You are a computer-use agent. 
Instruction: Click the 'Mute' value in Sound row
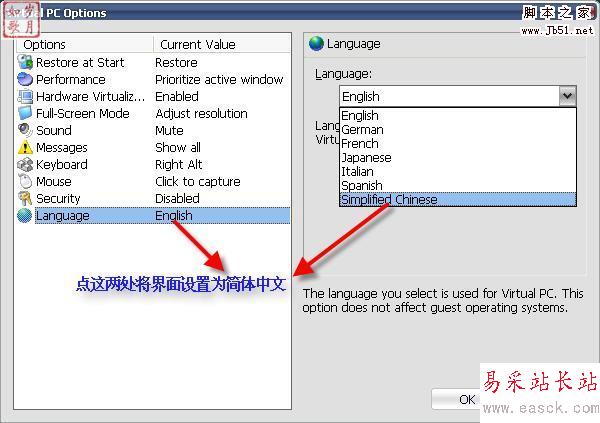(170, 131)
